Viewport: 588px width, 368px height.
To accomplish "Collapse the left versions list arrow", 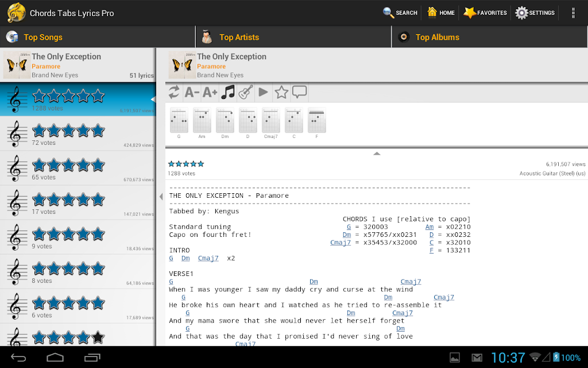I will click(x=161, y=197).
